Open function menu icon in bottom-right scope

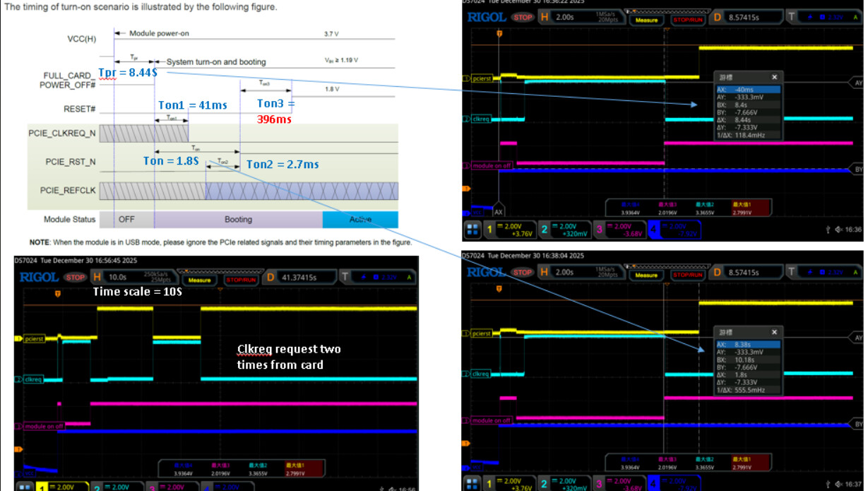(472, 484)
